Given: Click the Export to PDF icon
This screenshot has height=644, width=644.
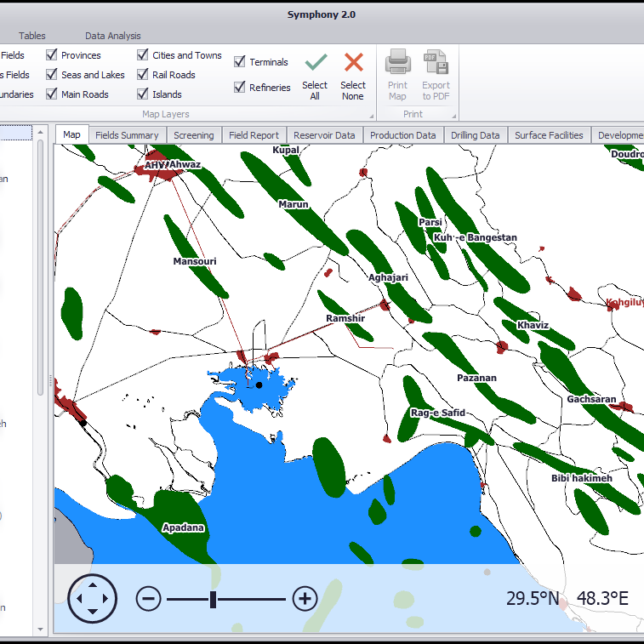Looking at the screenshot, I should pos(436,63).
